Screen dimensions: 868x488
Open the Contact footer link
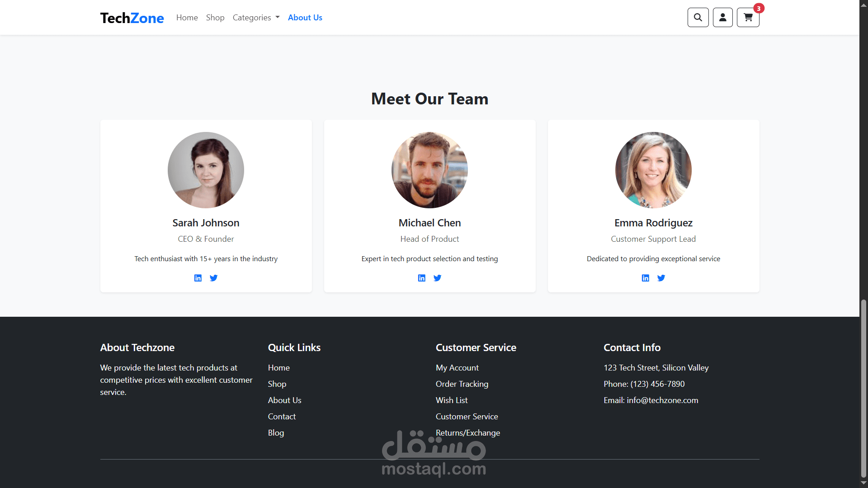(x=282, y=417)
